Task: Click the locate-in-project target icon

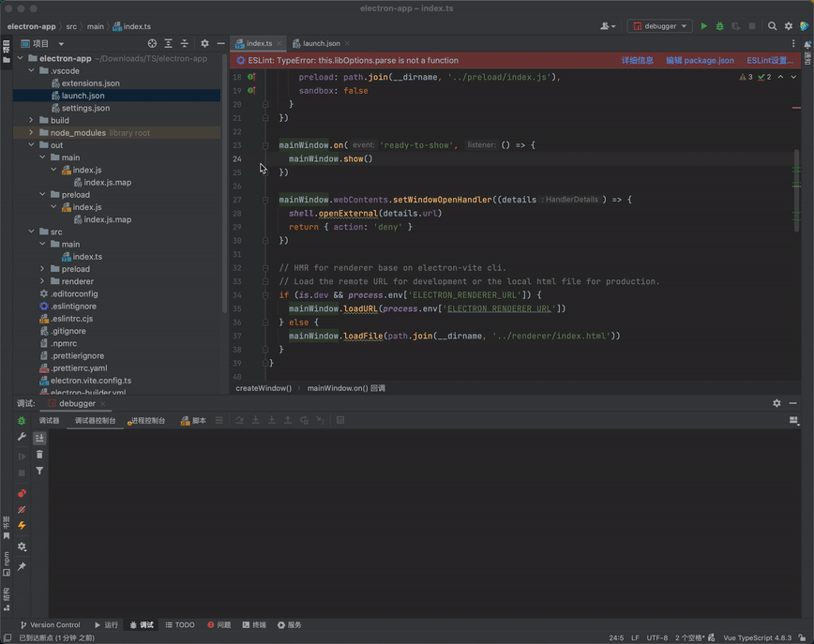Action: tap(152, 44)
